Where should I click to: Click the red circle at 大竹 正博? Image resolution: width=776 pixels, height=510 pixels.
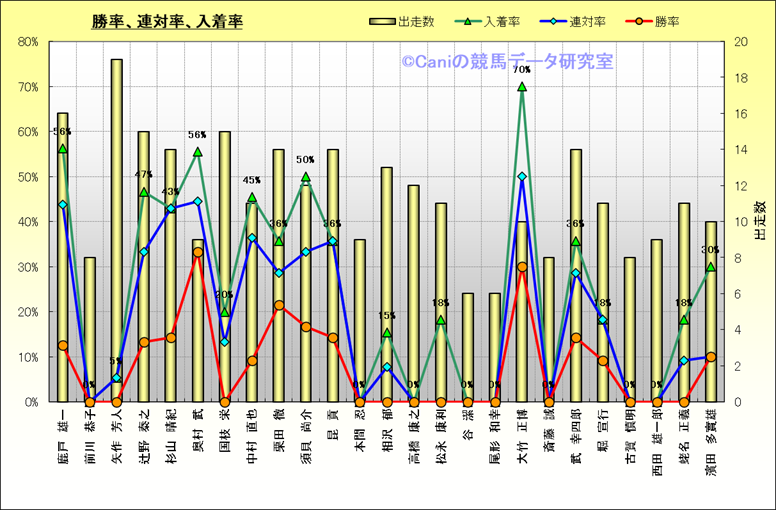522,267
